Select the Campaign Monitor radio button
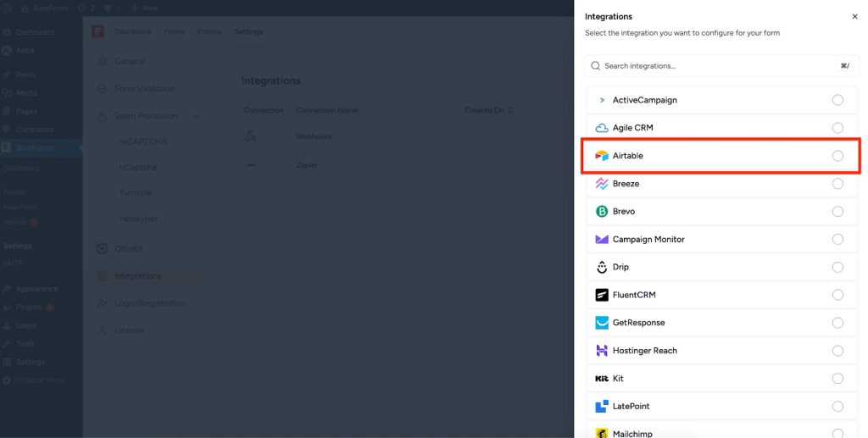The height and width of the screenshot is (438, 868). tap(837, 240)
